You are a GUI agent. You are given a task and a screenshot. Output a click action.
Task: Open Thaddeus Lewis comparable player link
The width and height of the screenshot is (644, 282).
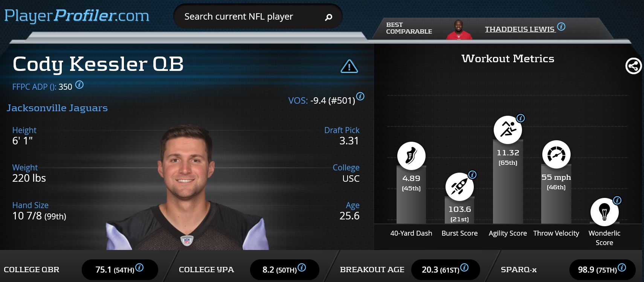pos(520,29)
